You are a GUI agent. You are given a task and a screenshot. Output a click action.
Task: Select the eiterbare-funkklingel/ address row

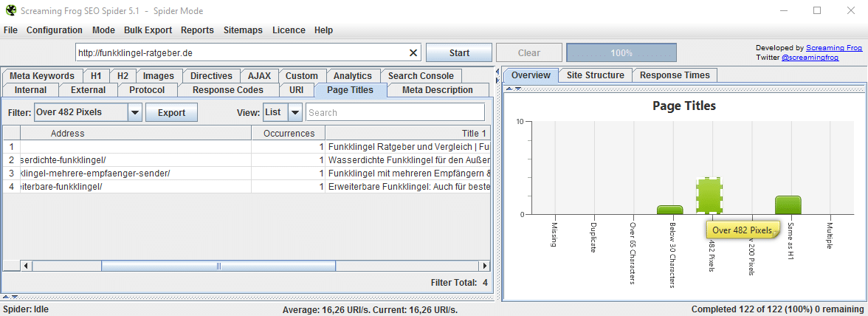click(x=247, y=187)
